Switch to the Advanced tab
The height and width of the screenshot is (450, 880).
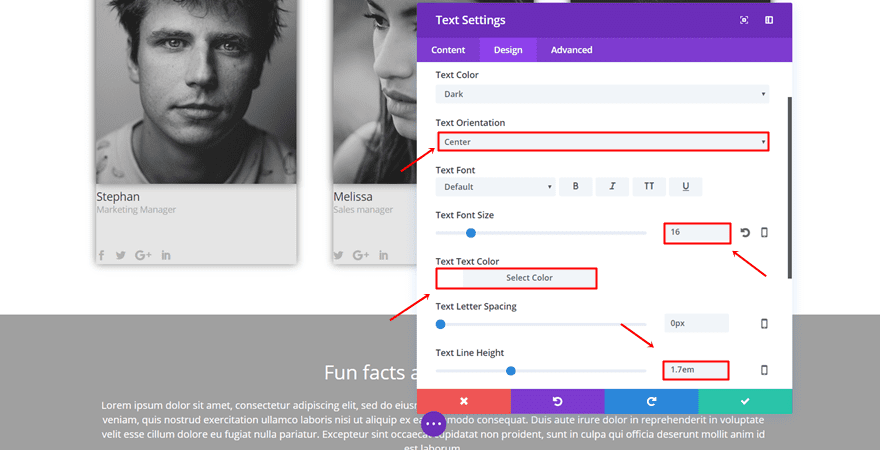point(571,50)
